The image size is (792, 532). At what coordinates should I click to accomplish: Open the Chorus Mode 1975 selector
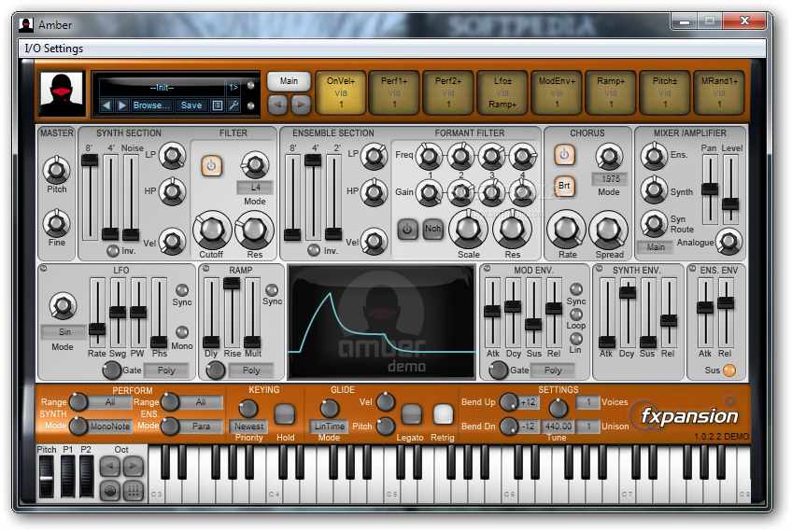[609, 178]
